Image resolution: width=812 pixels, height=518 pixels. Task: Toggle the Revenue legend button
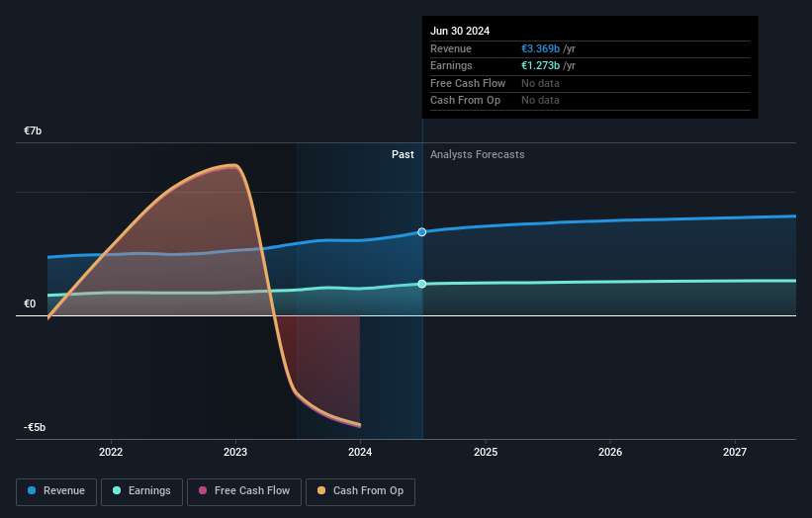coord(56,491)
